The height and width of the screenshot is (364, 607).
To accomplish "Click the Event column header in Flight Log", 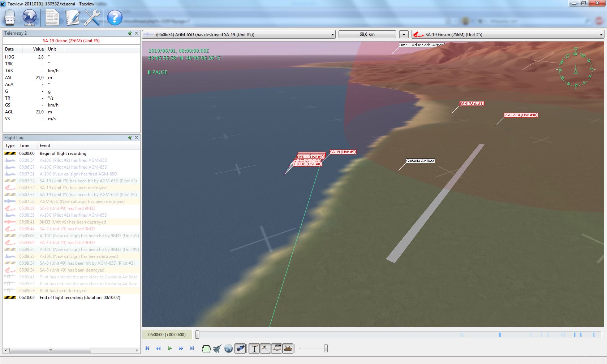I will point(89,146).
